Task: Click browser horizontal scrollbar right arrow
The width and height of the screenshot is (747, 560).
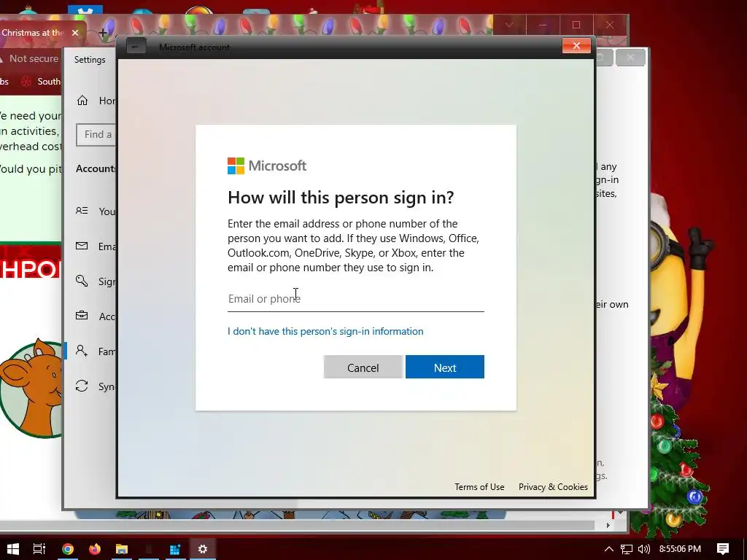Action: pos(608,525)
